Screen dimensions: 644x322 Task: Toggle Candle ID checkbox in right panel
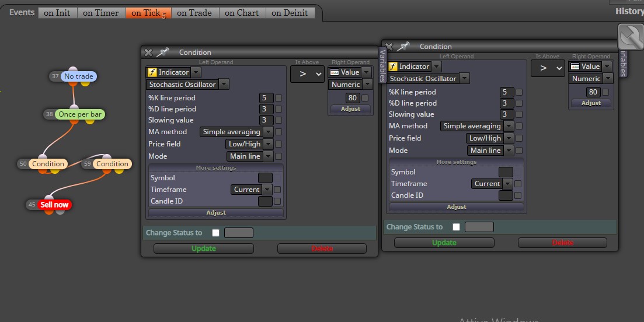pyautogui.click(x=518, y=195)
